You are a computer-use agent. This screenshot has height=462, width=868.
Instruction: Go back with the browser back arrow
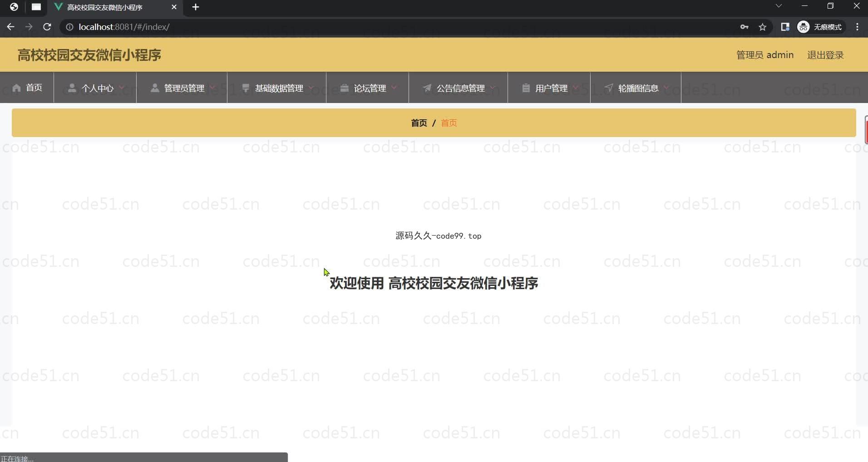10,27
